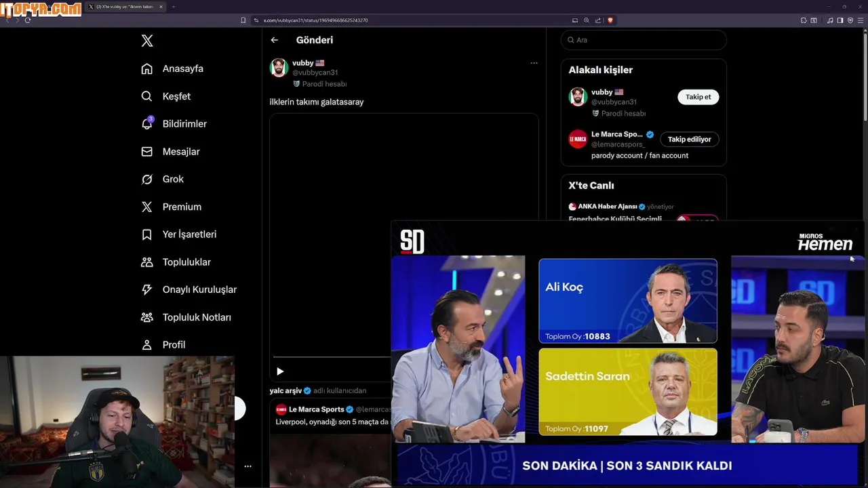Image resolution: width=868 pixels, height=488 pixels.
Task: Click the SD logo in video overlay
Action: (412, 242)
